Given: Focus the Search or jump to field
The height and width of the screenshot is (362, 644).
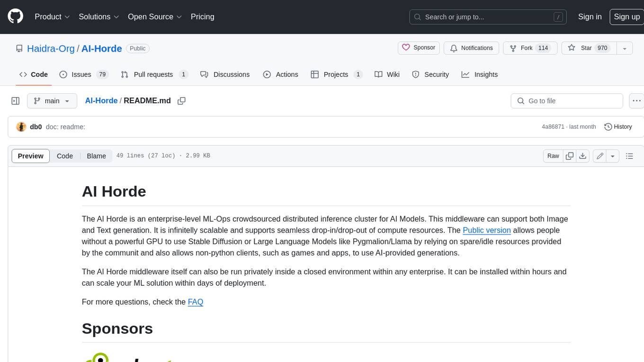Looking at the screenshot, I should [x=488, y=17].
